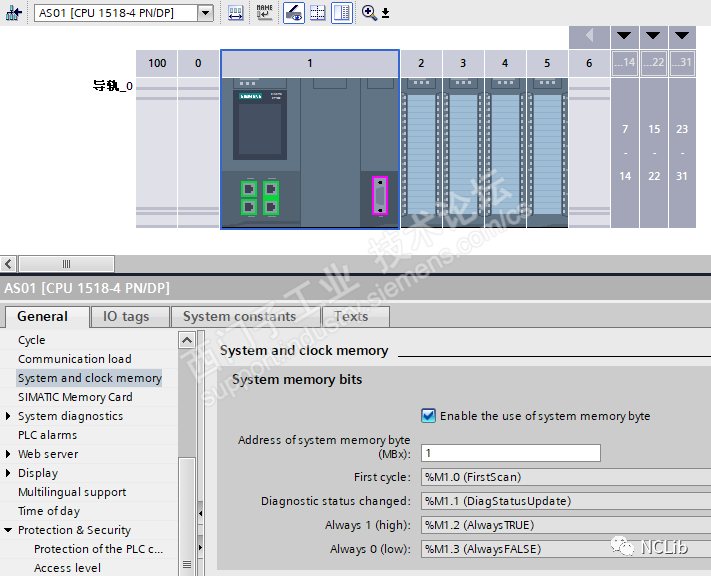
Task: Switch to the General tab
Action: [42, 316]
